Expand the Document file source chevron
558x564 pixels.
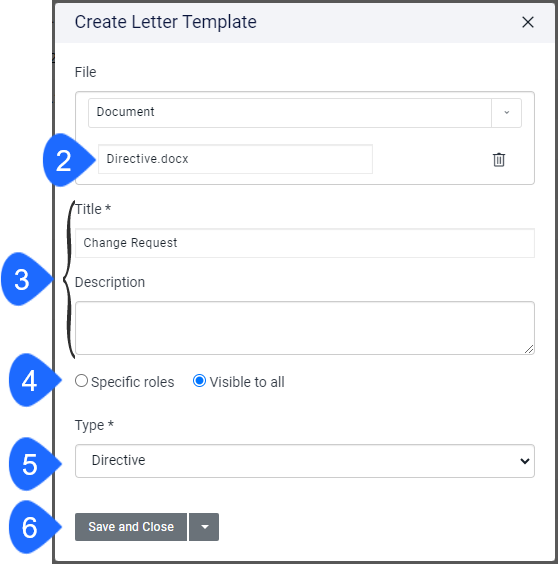pos(507,113)
